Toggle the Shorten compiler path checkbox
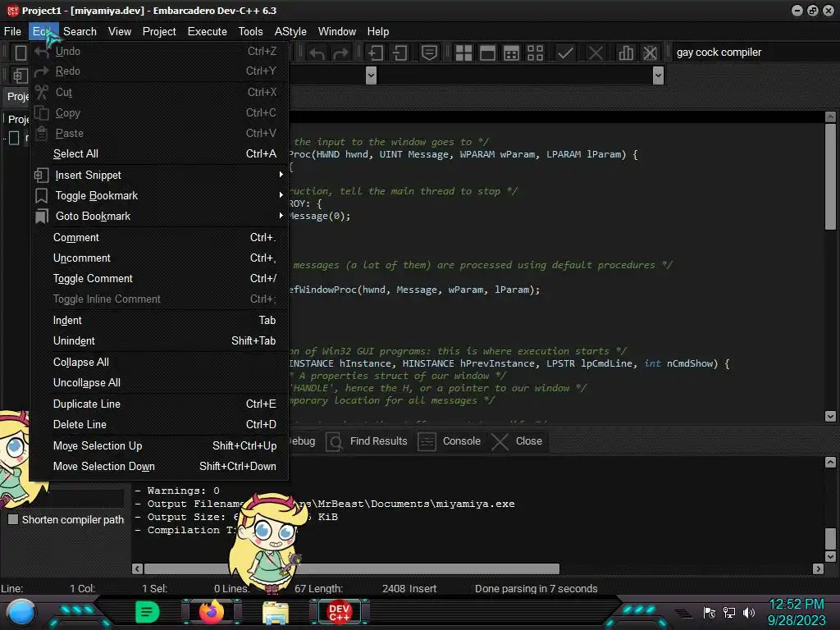Viewport: 840px width, 630px height. (13, 519)
